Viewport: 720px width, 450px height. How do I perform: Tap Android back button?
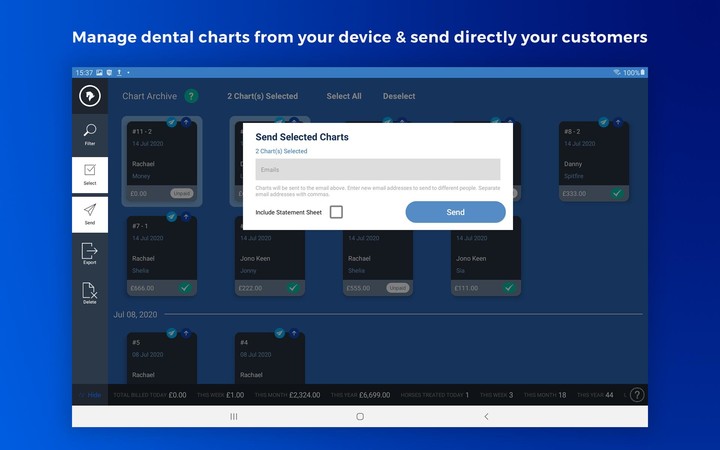[x=486, y=416]
